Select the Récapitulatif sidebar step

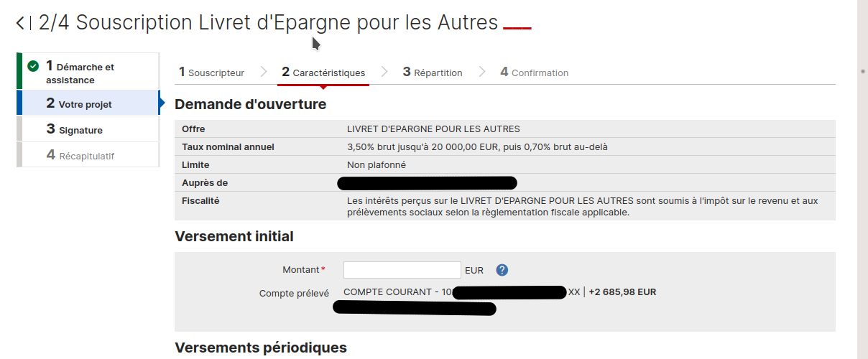coord(86,156)
